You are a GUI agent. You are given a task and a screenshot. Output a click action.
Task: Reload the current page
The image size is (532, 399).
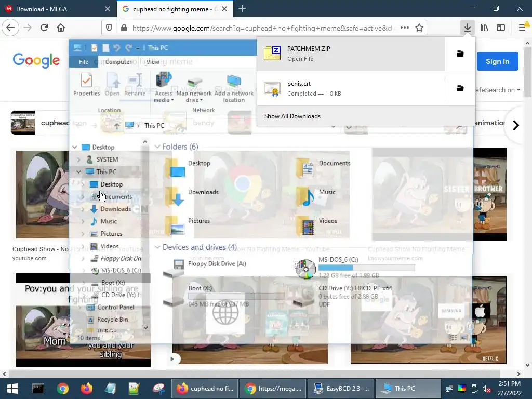pyautogui.click(x=44, y=28)
